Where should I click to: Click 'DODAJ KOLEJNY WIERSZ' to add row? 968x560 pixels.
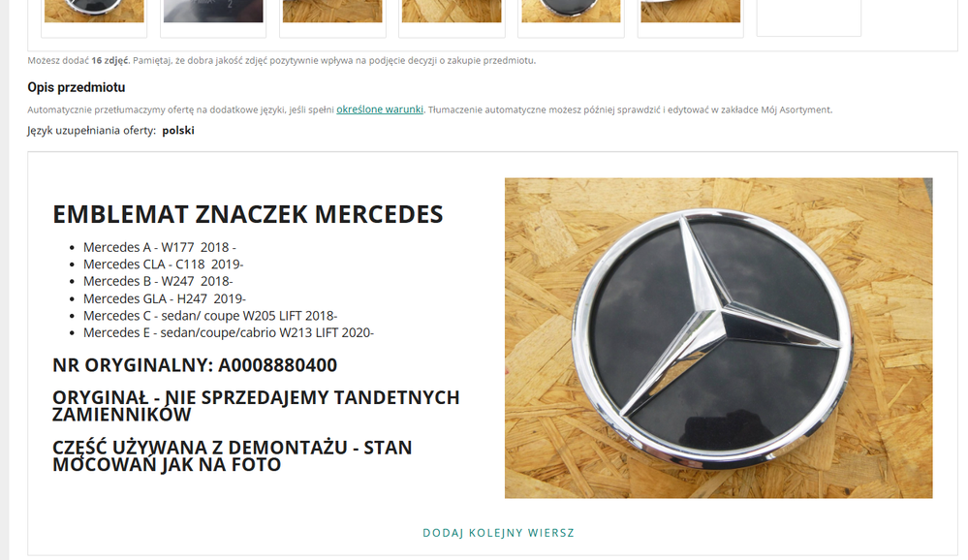498,533
